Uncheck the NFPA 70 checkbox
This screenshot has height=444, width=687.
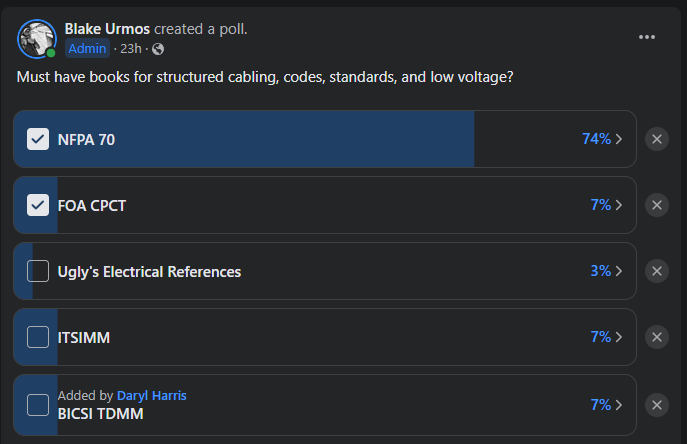click(x=38, y=139)
